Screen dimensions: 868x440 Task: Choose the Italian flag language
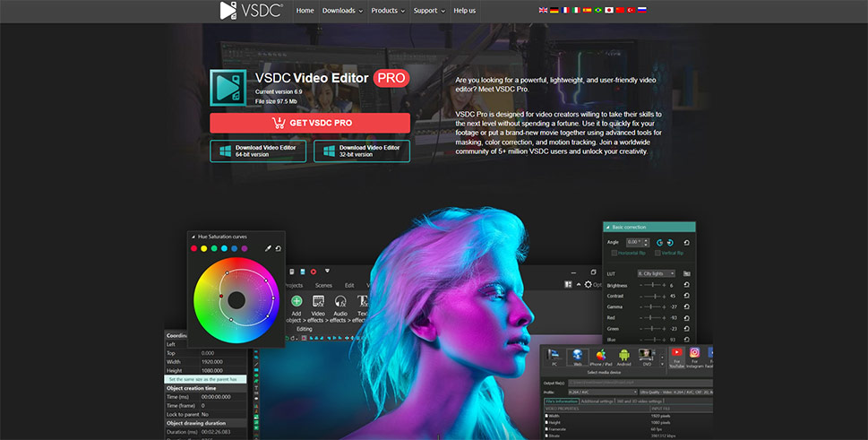[x=576, y=10]
